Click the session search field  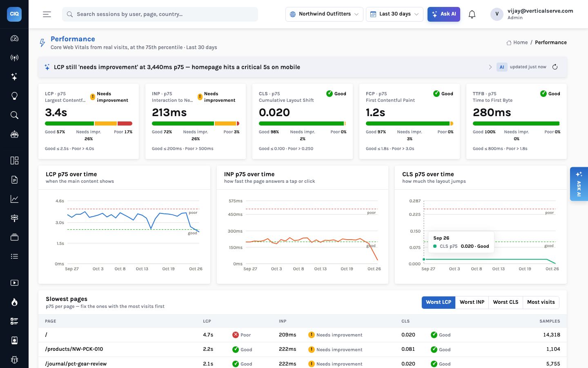[160, 14]
